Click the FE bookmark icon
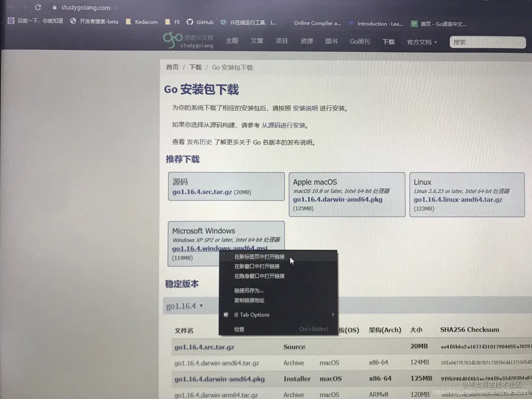Image resolution: width=532 pixels, height=399 pixels. click(168, 22)
